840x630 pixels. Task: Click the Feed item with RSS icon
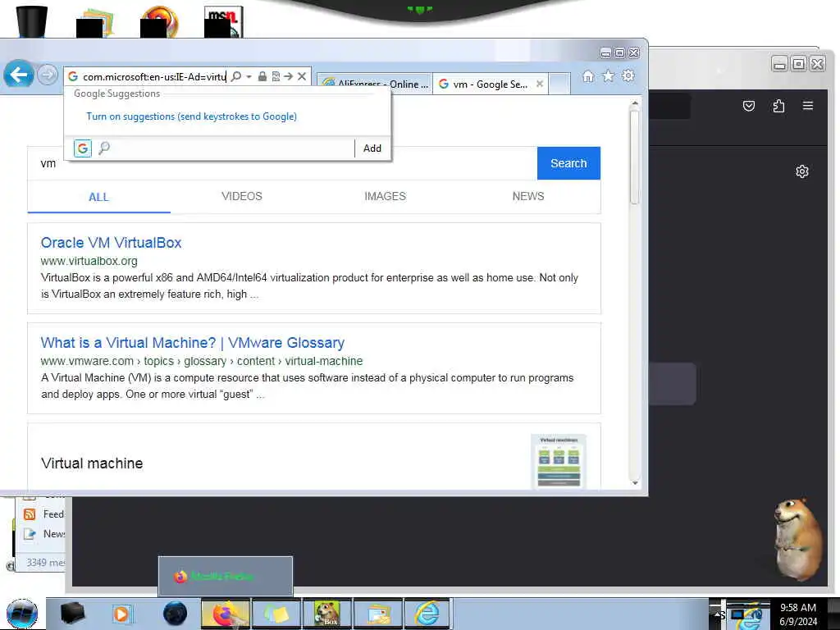44,514
